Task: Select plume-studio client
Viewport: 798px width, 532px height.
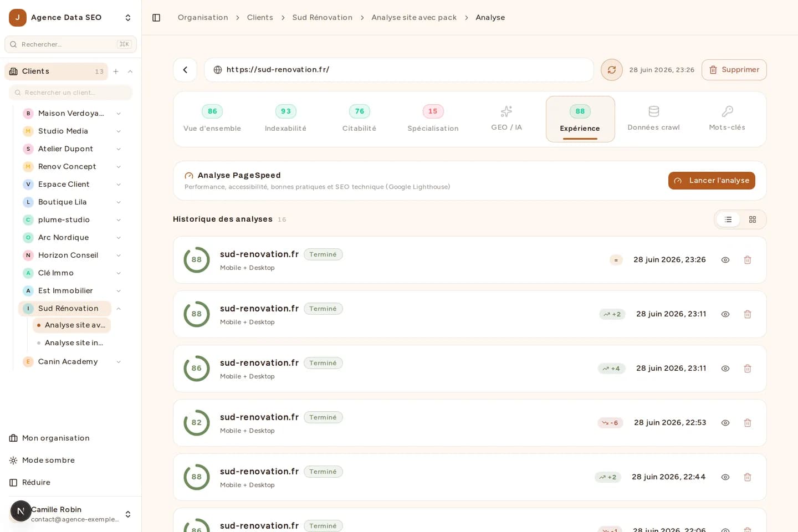Action: (x=64, y=220)
